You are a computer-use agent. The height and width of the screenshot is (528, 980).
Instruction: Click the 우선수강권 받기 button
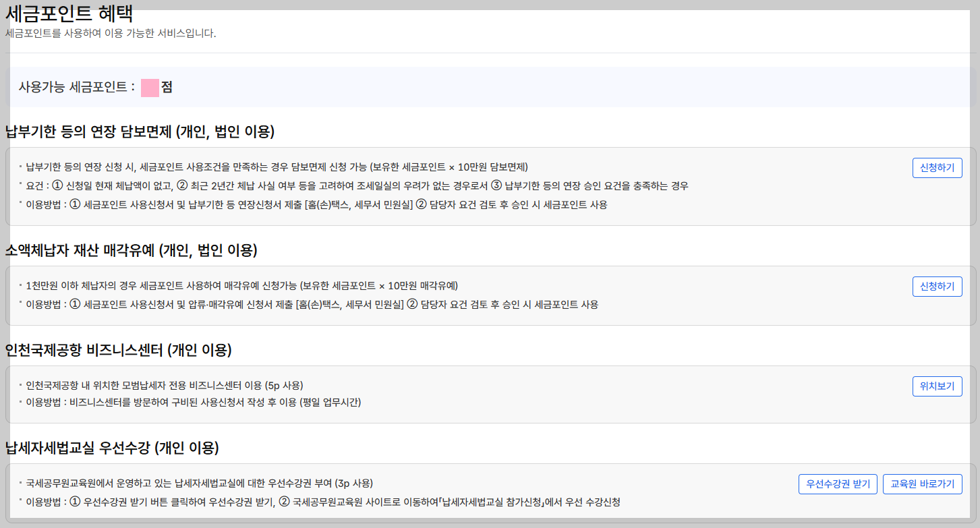(x=838, y=483)
